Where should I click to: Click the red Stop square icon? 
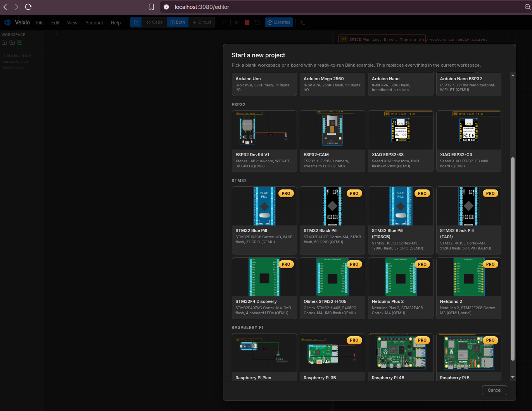point(247,22)
